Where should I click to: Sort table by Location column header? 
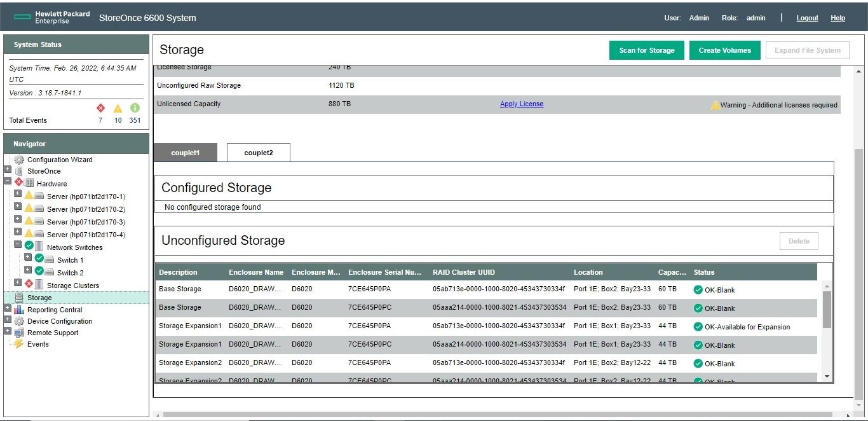point(588,272)
